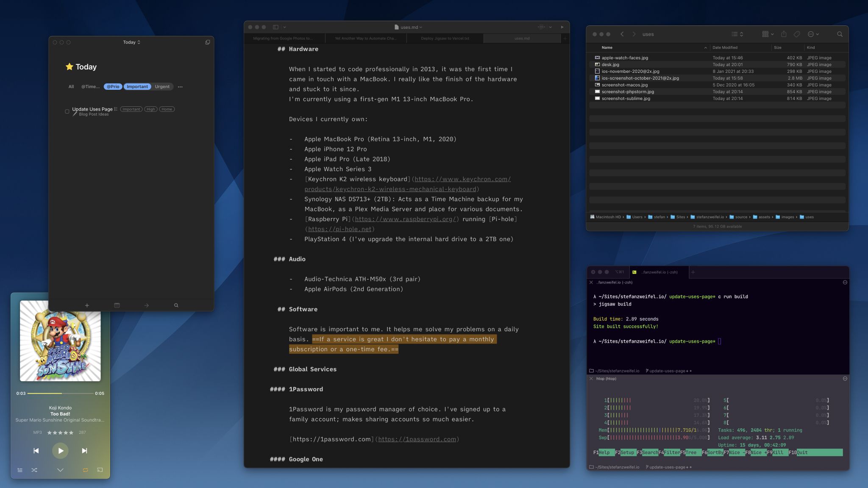Open the grouping dropdown in the Finder toolbar

(x=767, y=34)
